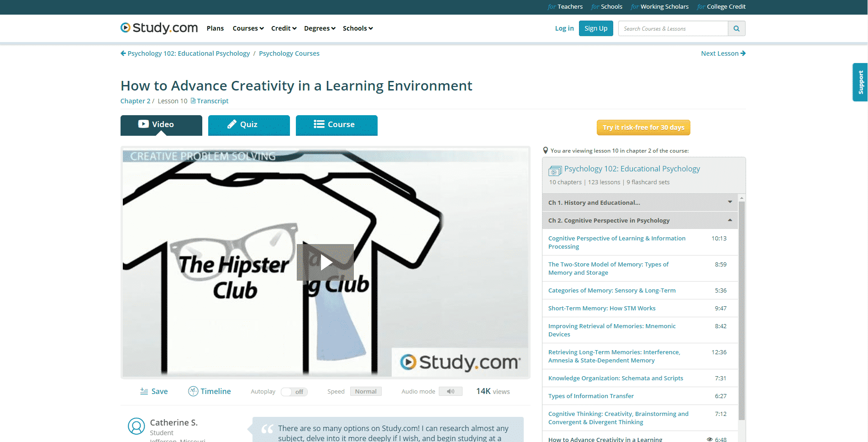Click the Sign Up button
868x442 pixels.
[596, 28]
